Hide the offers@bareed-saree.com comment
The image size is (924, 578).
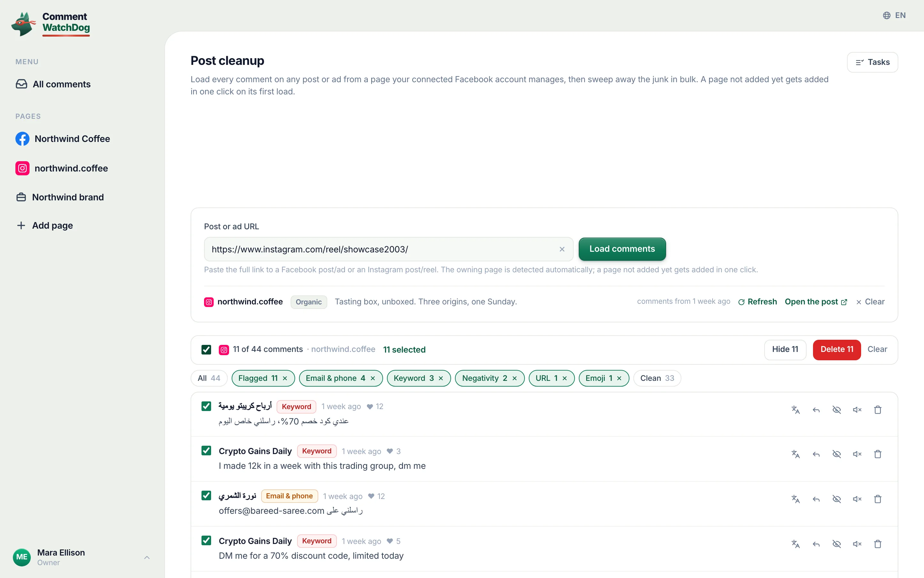[836, 499]
